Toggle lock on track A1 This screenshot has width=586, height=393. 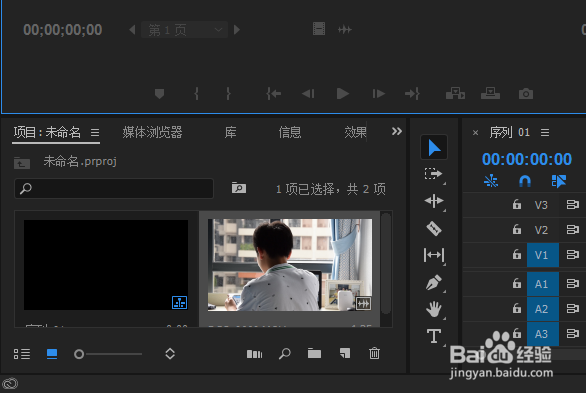pos(516,283)
